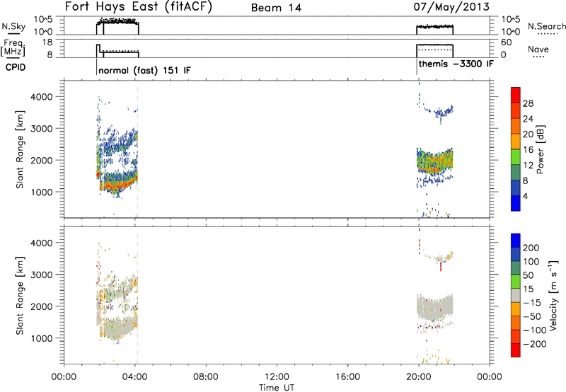This screenshot has height=392, width=566.
Task: Click the 'N.Sky' legend label
Action: (13, 26)
